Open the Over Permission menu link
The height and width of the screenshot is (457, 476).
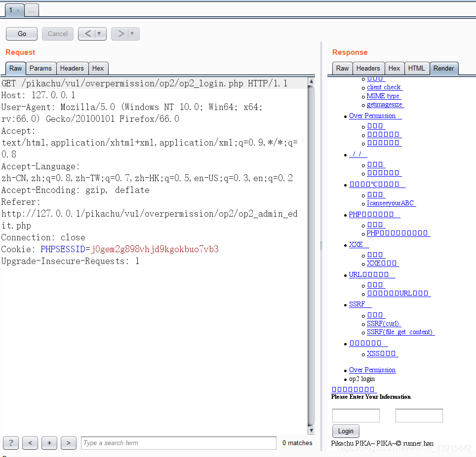coord(375,116)
